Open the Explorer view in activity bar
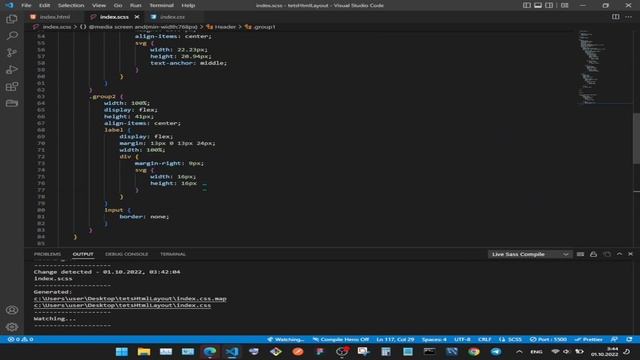The width and height of the screenshot is (640, 360). [12, 19]
